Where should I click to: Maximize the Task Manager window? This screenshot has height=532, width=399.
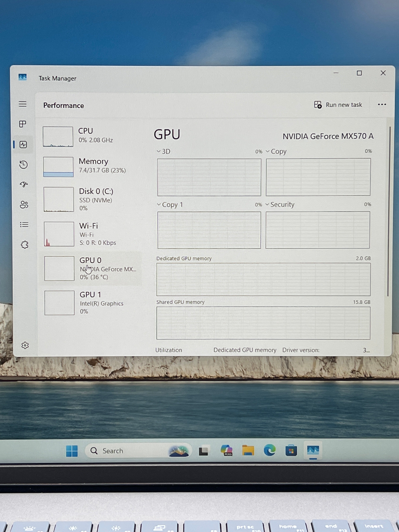pyautogui.click(x=359, y=73)
